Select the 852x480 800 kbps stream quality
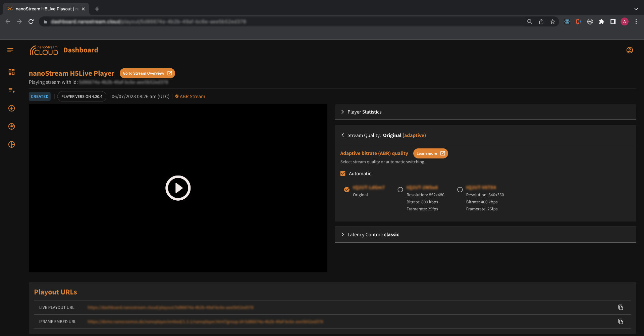The width and height of the screenshot is (644, 336). pos(400,190)
